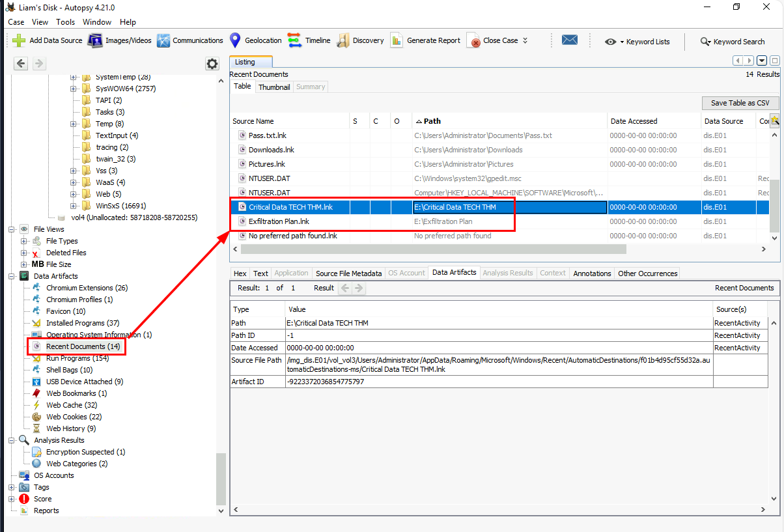Click the Save Table as CSV button
This screenshot has height=532, width=784.
(x=740, y=103)
